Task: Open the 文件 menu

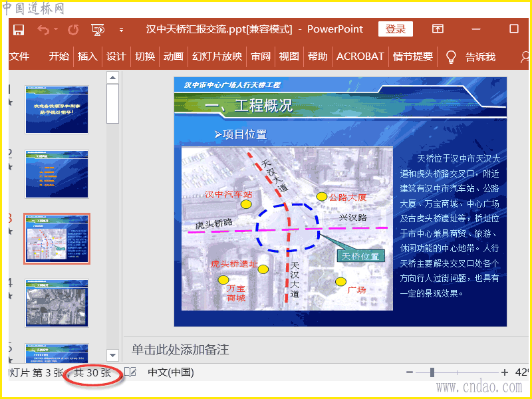Action: 19,57
